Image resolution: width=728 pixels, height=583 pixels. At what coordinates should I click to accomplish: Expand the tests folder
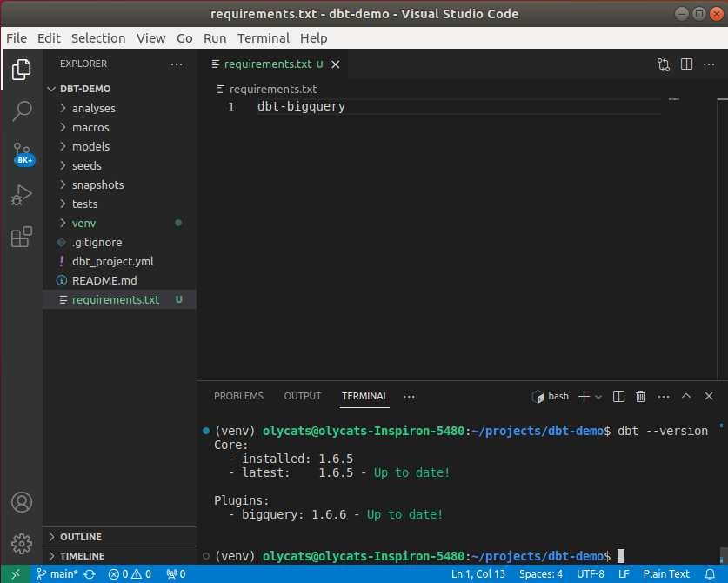coord(119,204)
